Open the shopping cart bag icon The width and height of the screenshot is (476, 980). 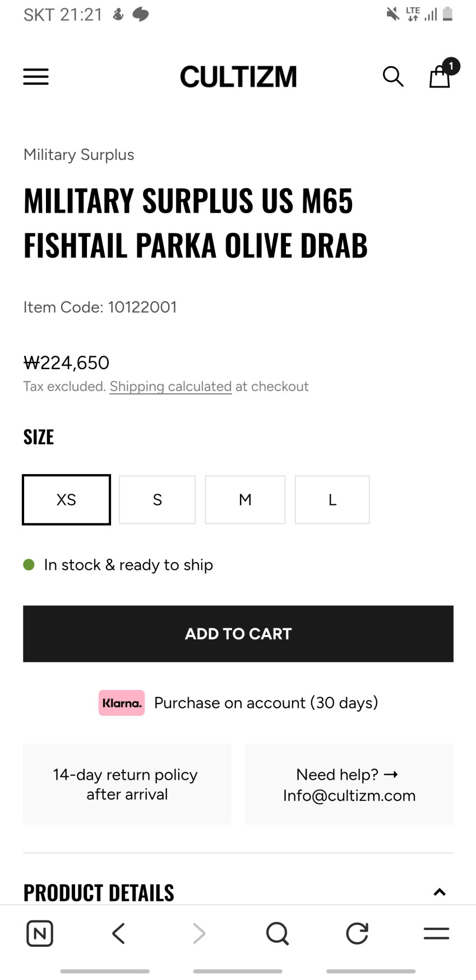tap(440, 76)
